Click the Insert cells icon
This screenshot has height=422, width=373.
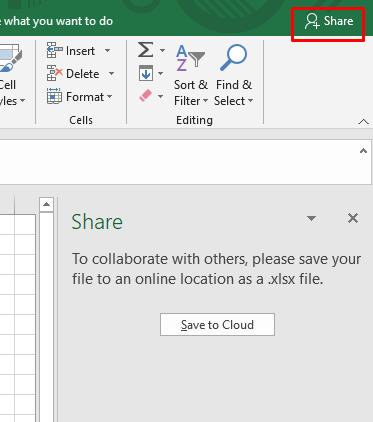tap(55, 51)
